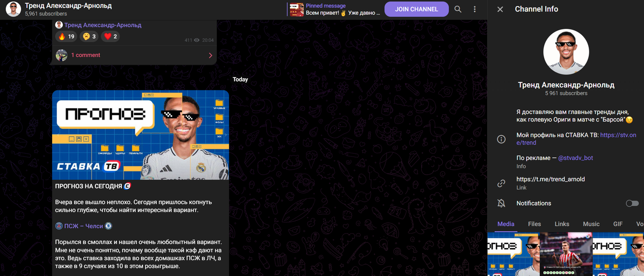The image size is (644, 276).
Task: Click the ПРОГНОЗ НА СЕГОДНЯ heading
Action: pyautogui.click(x=93, y=186)
